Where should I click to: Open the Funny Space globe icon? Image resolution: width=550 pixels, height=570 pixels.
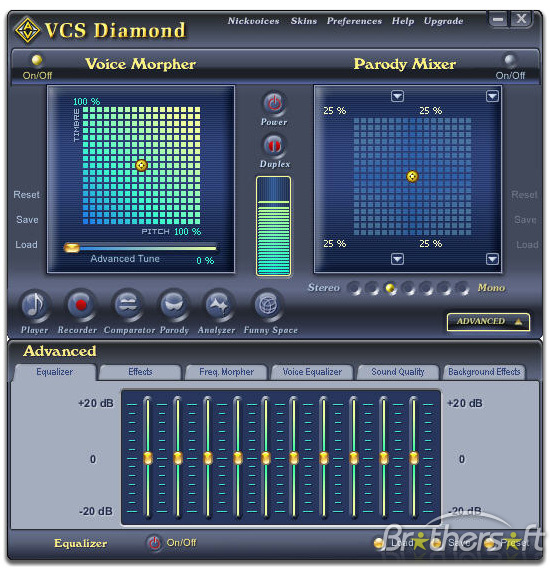point(267,305)
